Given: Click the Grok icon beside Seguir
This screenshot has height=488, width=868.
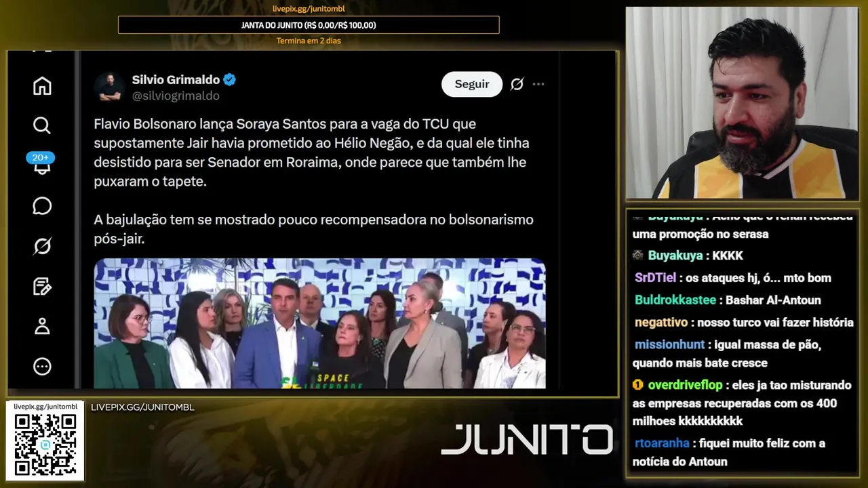Looking at the screenshot, I should [517, 84].
